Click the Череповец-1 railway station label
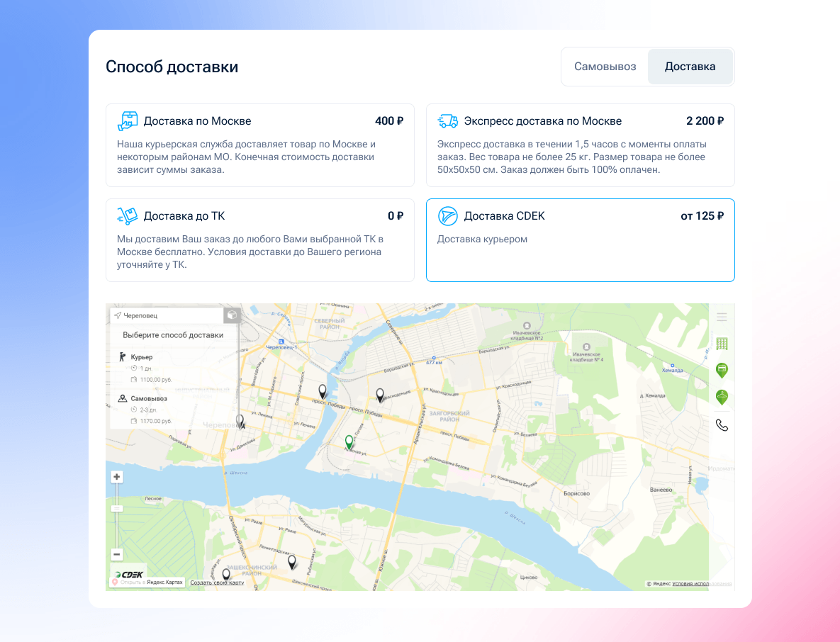Viewport: 840px width, 642px height. pos(281,347)
